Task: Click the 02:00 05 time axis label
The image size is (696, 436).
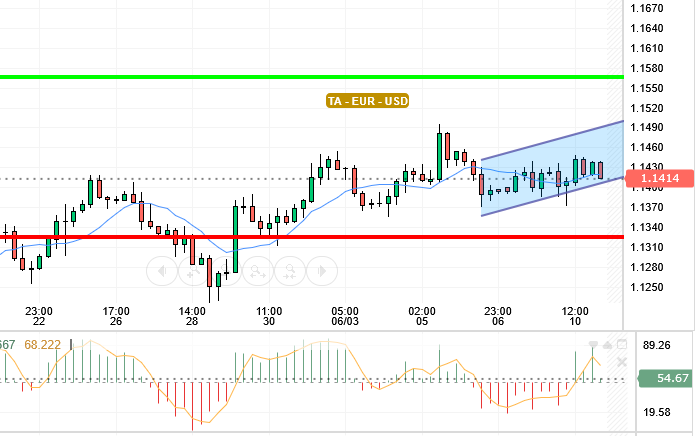Action: click(x=422, y=316)
